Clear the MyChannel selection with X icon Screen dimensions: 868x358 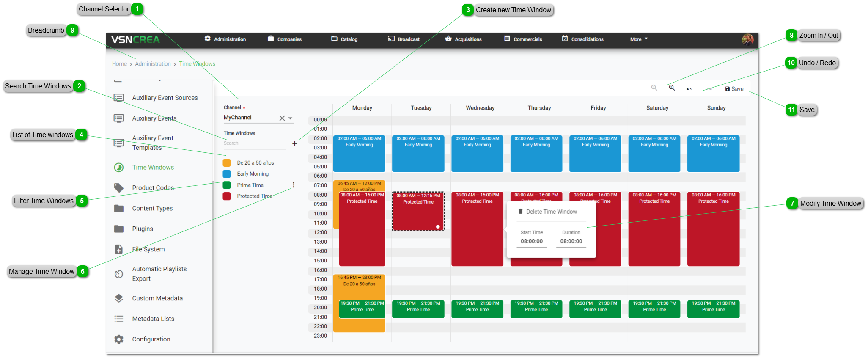[282, 118]
